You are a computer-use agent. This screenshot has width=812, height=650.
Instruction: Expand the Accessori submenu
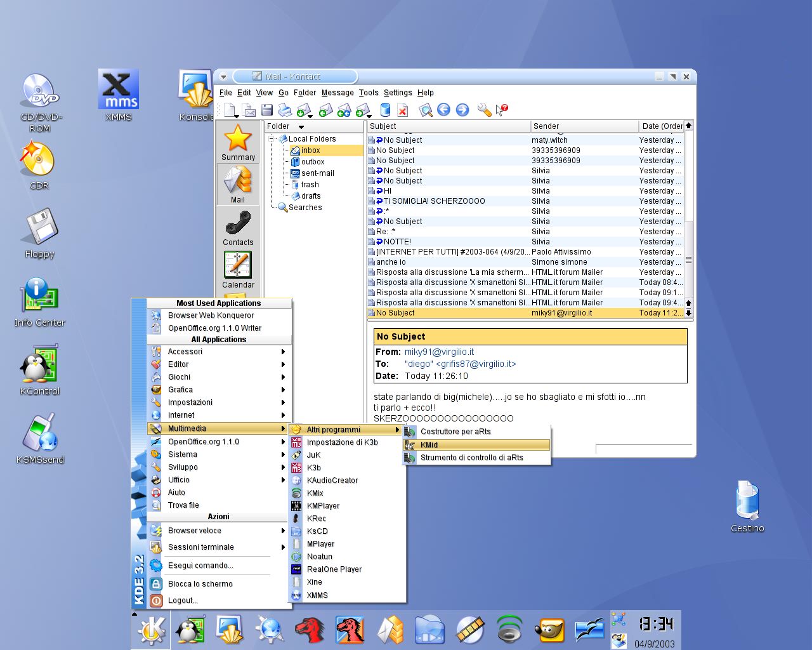[219, 352]
